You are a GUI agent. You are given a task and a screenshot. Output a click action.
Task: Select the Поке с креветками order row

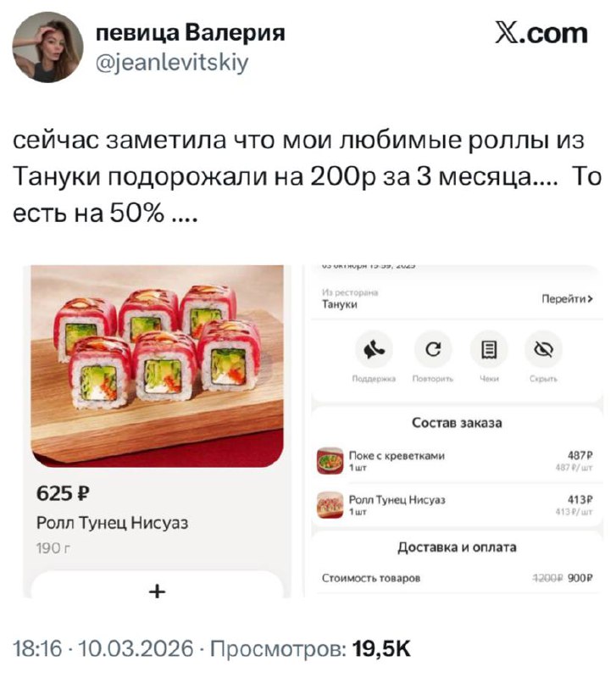(455, 461)
